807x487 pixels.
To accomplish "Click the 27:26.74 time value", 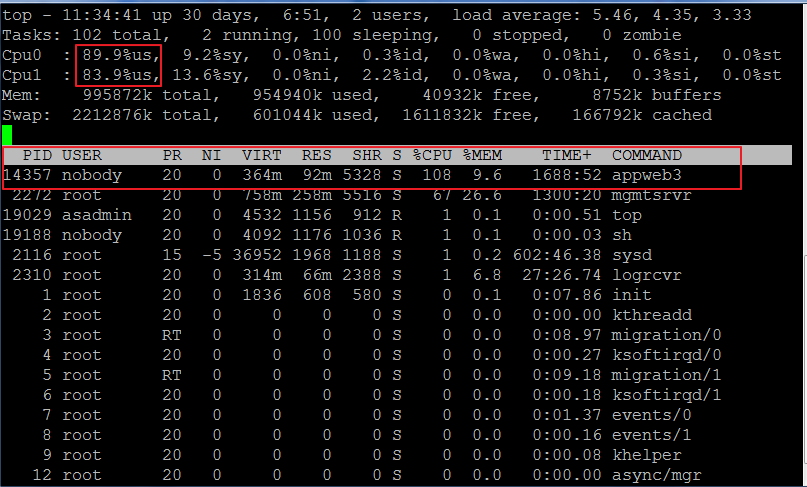I will [562, 275].
